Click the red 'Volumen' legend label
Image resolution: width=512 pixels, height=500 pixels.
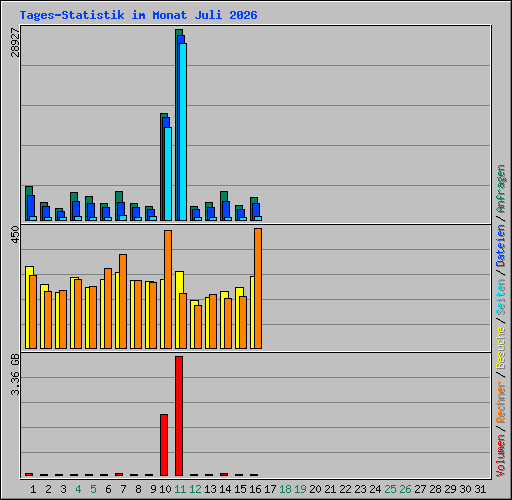point(501,456)
